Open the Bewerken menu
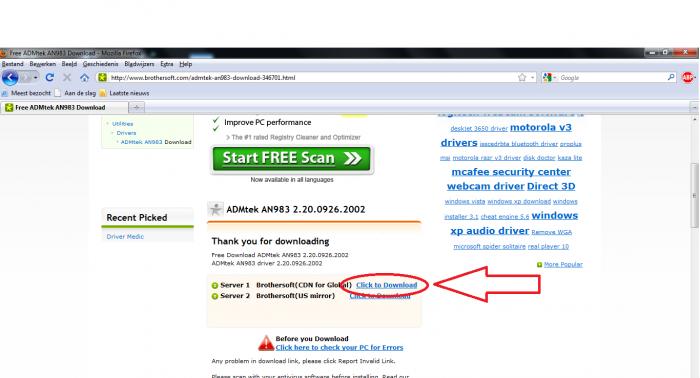 point(42,64)
